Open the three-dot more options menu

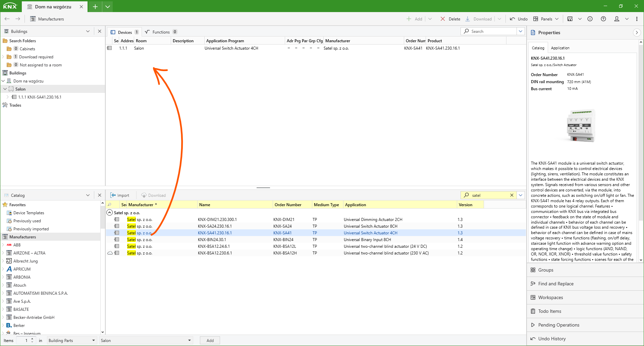637,19
